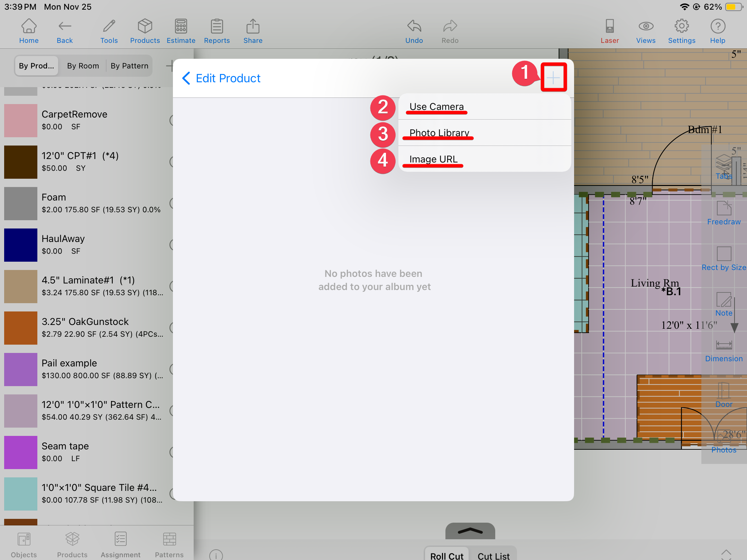Viewport: 747px width, 560px height.
Task: Select the Image URL option
Action: point(433,159)
